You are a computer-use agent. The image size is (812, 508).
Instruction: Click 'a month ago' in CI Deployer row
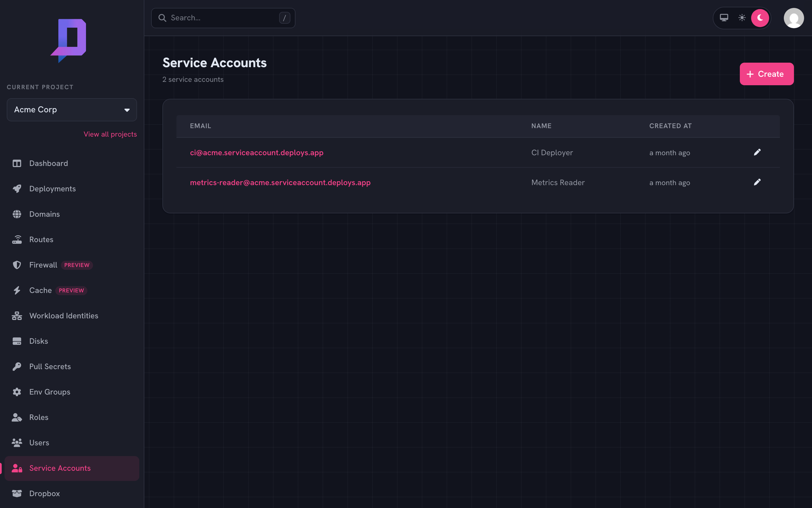click(669, 153)
